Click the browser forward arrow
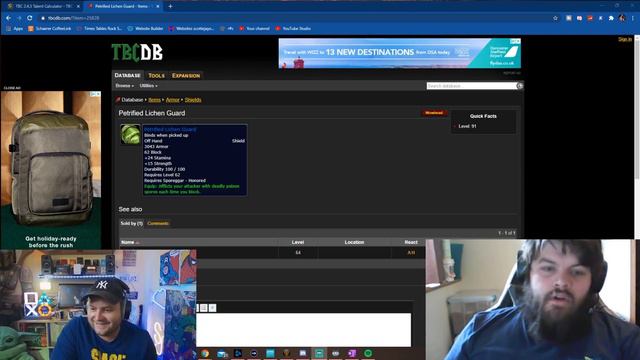The width and height of the screenshot is (640, 360). pyautogui.click(x=19, y=18)
